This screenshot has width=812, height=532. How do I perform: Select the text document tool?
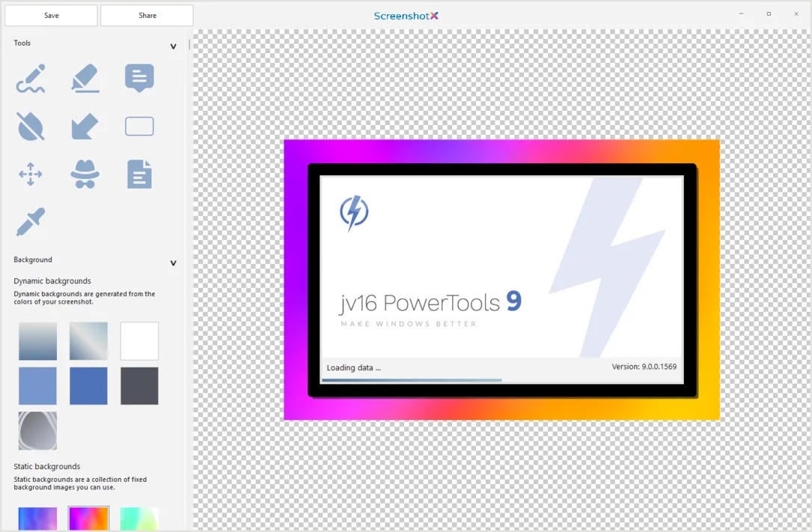pyautogui.click(x=139, y=174)
